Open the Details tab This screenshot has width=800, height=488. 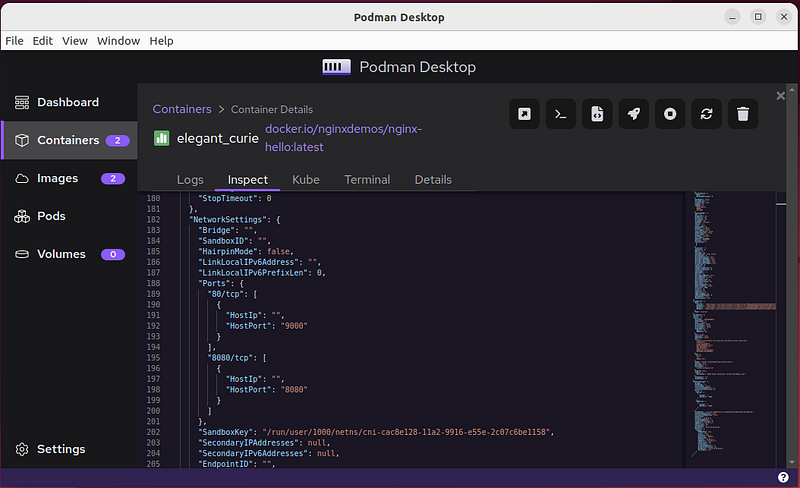click(x=433, y=180)
